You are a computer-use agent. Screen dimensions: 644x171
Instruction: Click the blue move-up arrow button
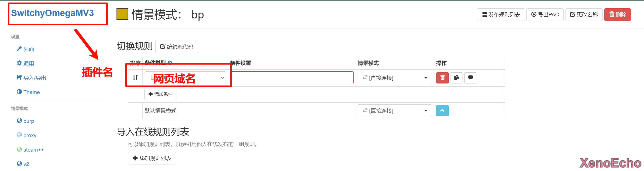442,111
